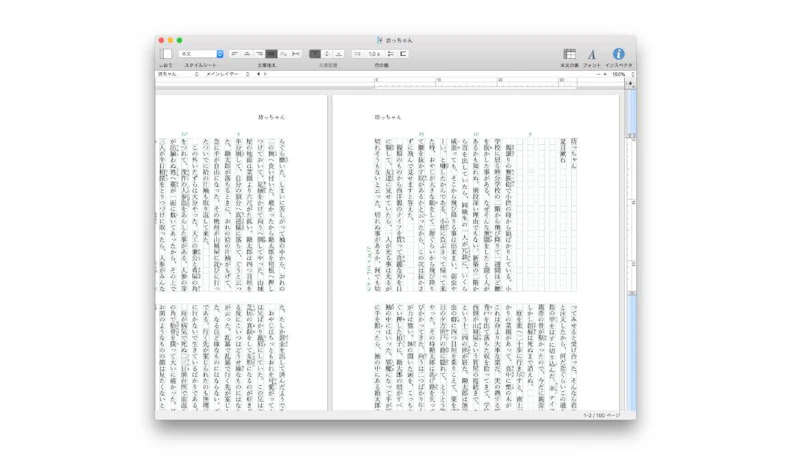Screen dimensions: 800x463
Task: Select center text alignment button
Action: pyautogui.click(x=247, y=54)
